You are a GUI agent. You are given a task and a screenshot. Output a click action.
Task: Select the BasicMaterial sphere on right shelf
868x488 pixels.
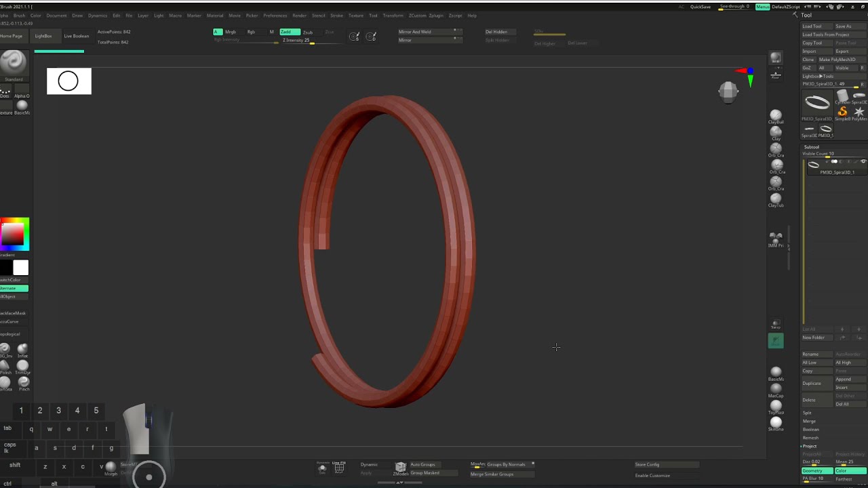click(776, 372)
